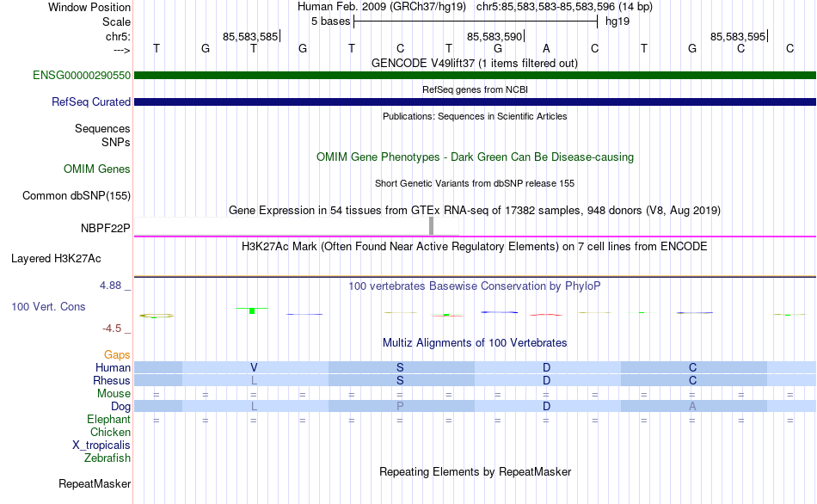Open GENCODE V49lift37 track title
Screen dimensions: 817x504
475,63
